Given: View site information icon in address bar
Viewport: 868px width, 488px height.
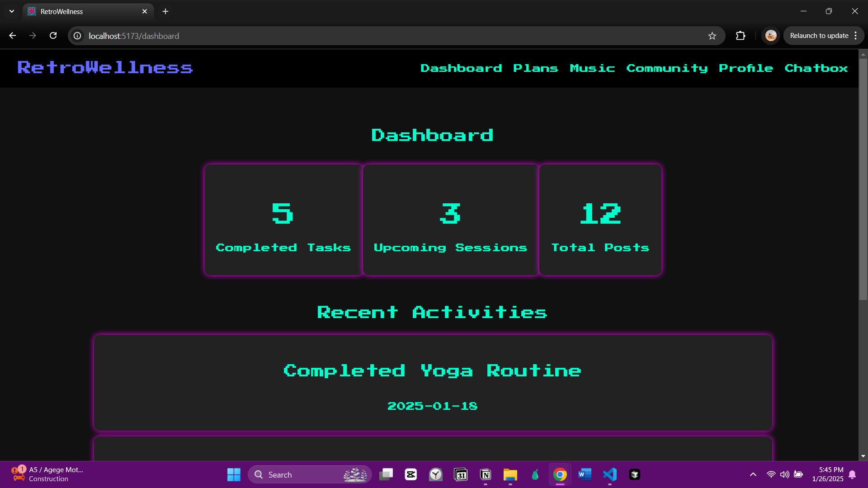Looking at the screenshot, I should (78, 36).
